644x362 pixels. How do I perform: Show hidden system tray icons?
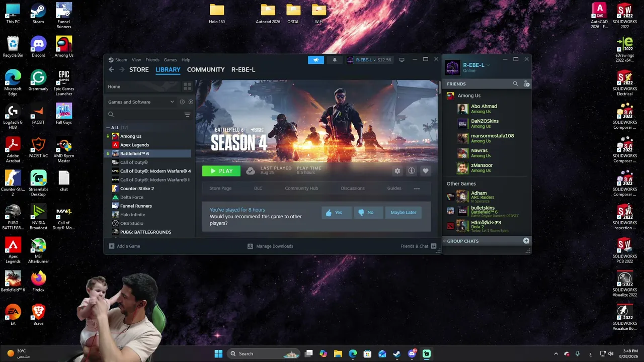click(556, 354)
